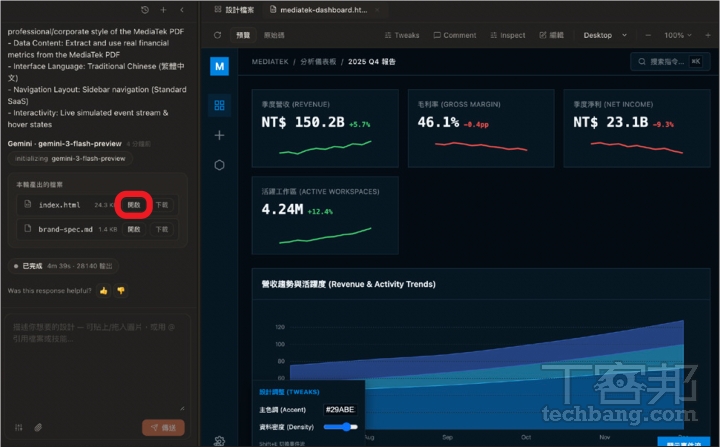Click the hexagon icon in dashboard sidebar

[x=219, y=165]
